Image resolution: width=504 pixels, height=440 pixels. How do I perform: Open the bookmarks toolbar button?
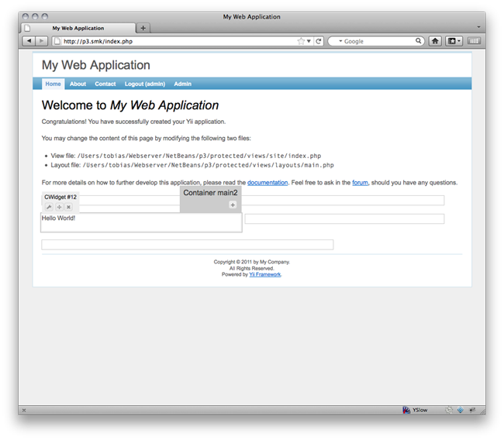454,41
